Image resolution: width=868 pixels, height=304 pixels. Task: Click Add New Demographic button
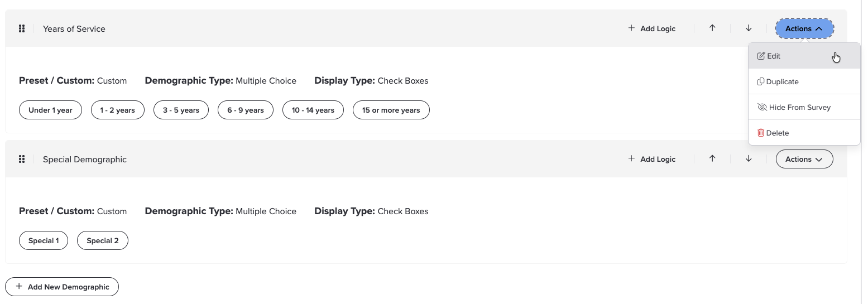tap(62, 287)
